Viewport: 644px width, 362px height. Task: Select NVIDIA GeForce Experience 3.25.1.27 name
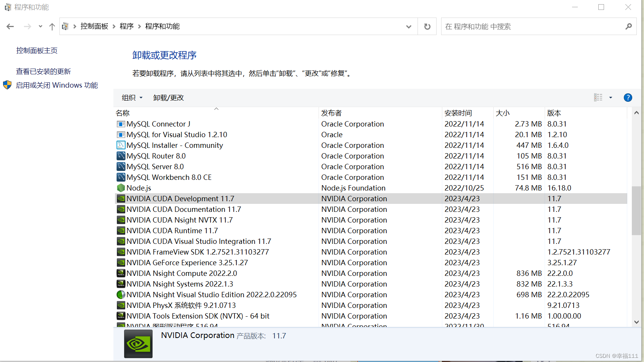click(187, 263)
